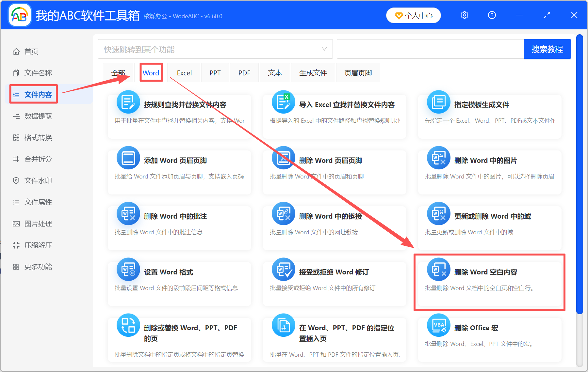
Task: Select the 删除 Word 空白内容 icon
Action: point(438,270)
